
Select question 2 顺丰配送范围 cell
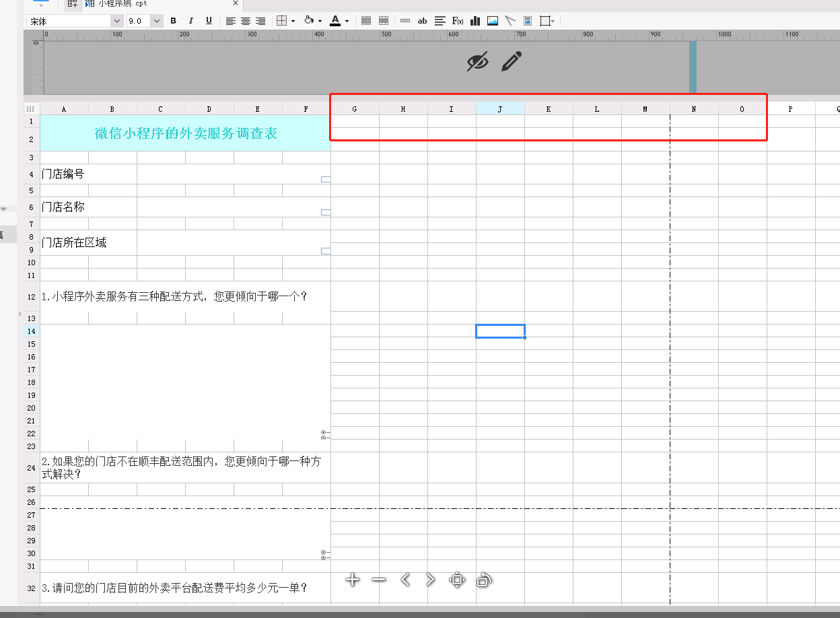click(x=185, y=468)
